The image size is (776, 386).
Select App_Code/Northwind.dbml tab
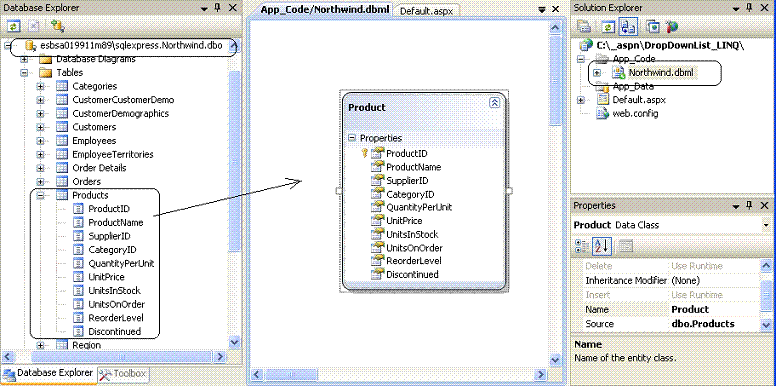[x=325, y=9]
